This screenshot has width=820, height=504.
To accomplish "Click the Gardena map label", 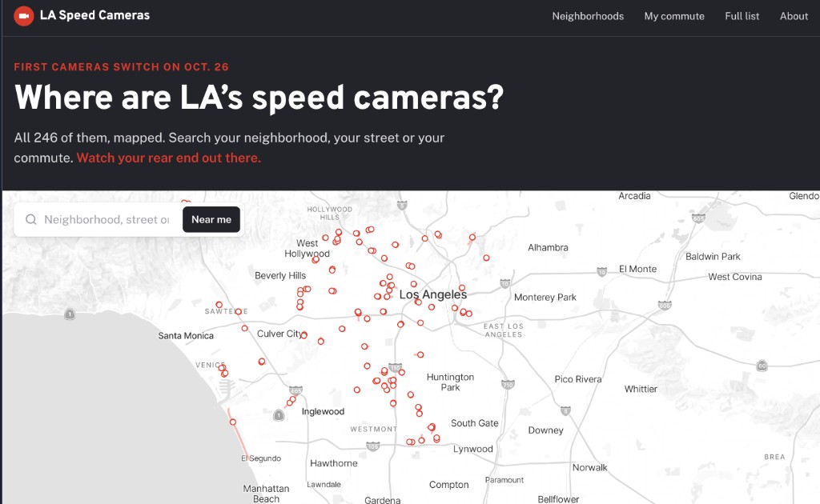I will point(382,500).
